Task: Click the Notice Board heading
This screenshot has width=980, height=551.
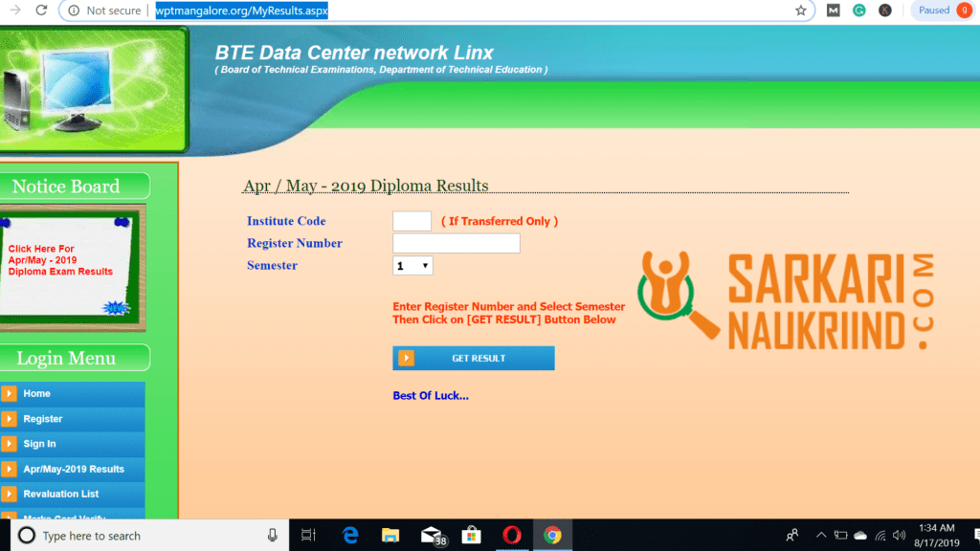Action: [x=66, y=187]
